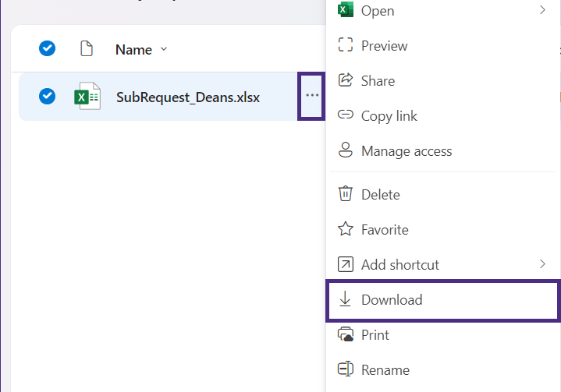
Task: Deselect the SubRequest_Deans.xlsx row checkbox
Action: click(x=48, y=97)
